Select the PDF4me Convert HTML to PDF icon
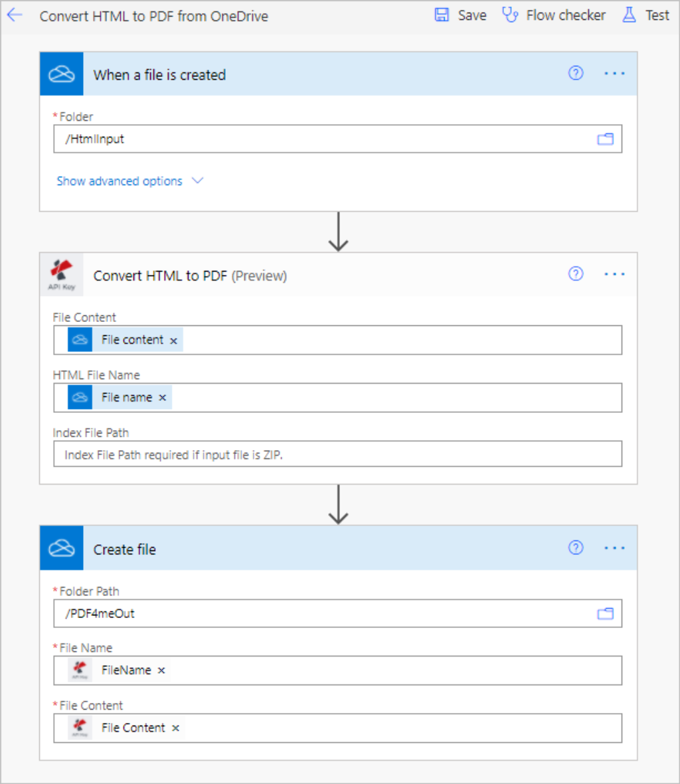Image resolution: width=680 pixels, height=784 pixels. click(61, 274)
